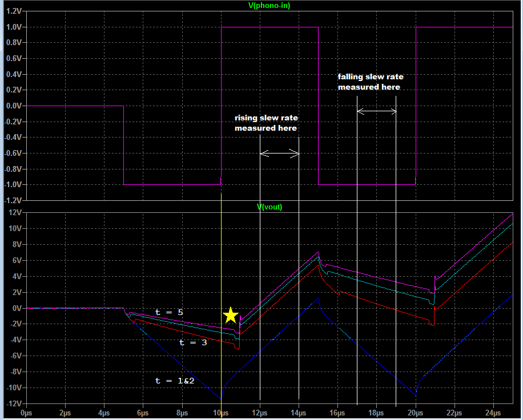Click the -6V label on lower pane axis
Viewport: 523px width, 420px height.
coord(16,356)
